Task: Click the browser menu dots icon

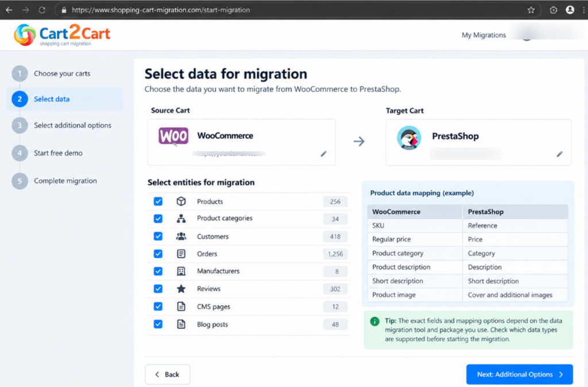Action: [x=583, y=10]
